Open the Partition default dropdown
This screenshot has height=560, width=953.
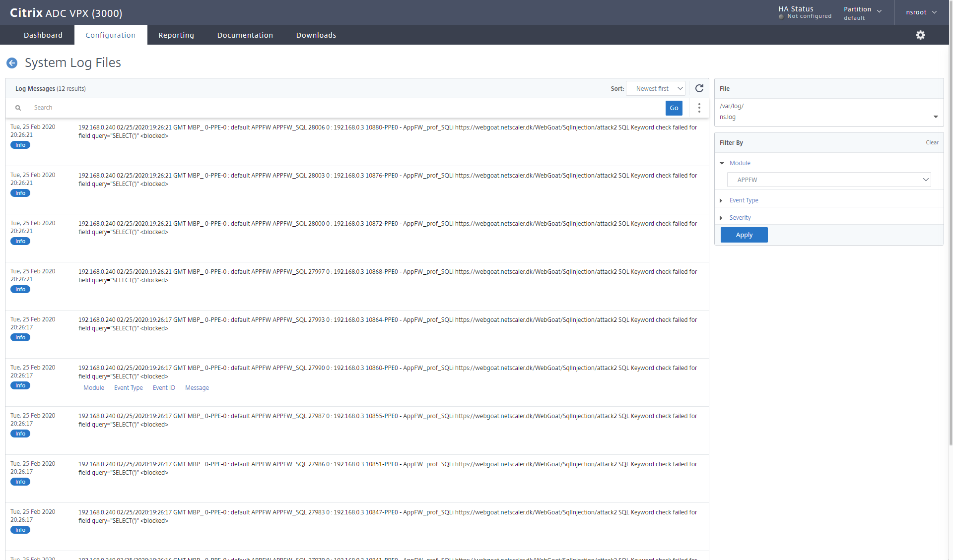pyautogui.click(x=863, y=12)
